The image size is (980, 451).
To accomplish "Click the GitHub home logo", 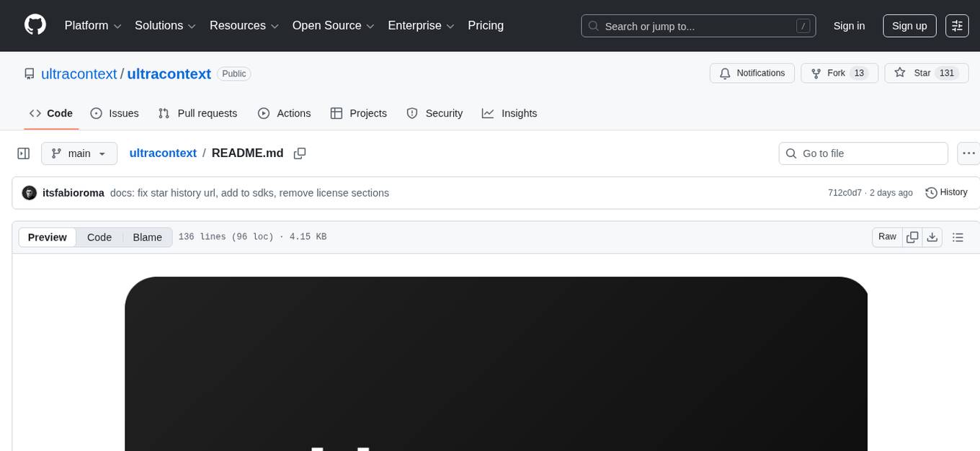I will (x=35, y=25).
